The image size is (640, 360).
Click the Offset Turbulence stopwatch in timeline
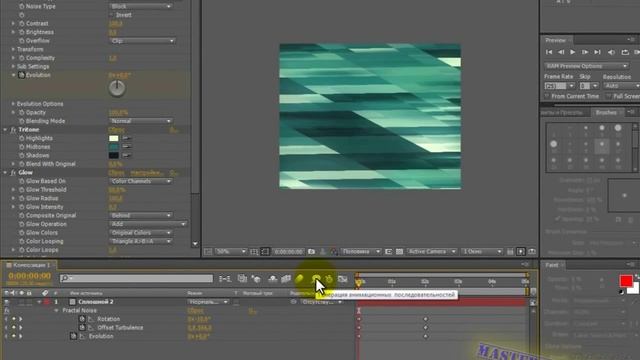point(82,328)
